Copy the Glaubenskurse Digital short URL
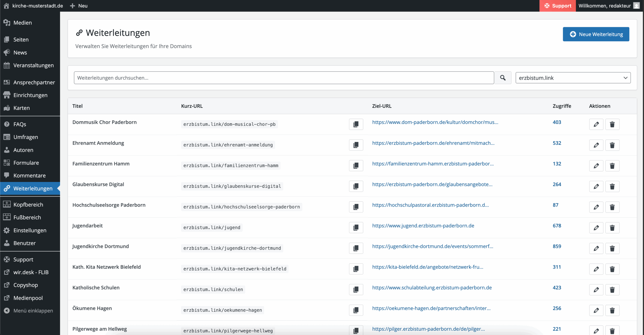The image size is (644, 335). 356,187
